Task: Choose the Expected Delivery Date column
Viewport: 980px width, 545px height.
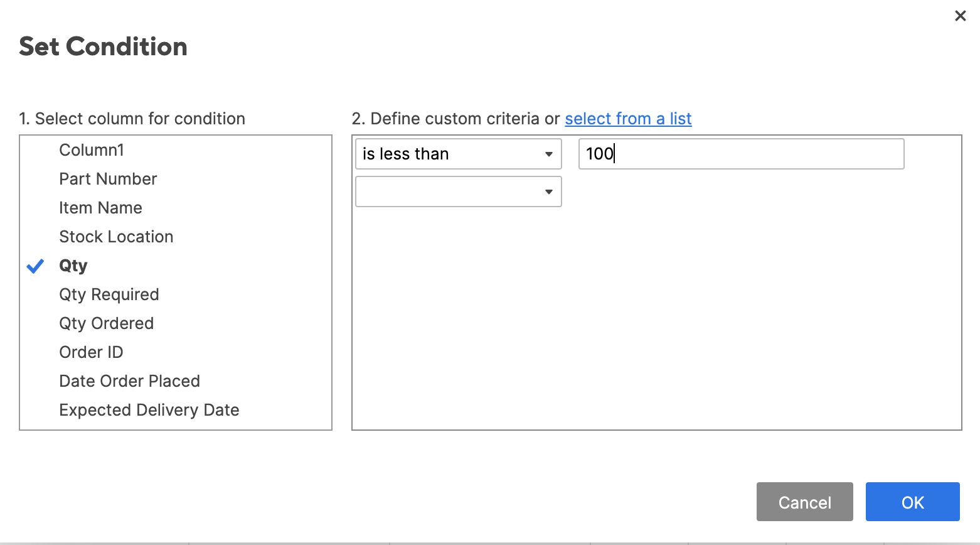Action: tap(149, 410)
